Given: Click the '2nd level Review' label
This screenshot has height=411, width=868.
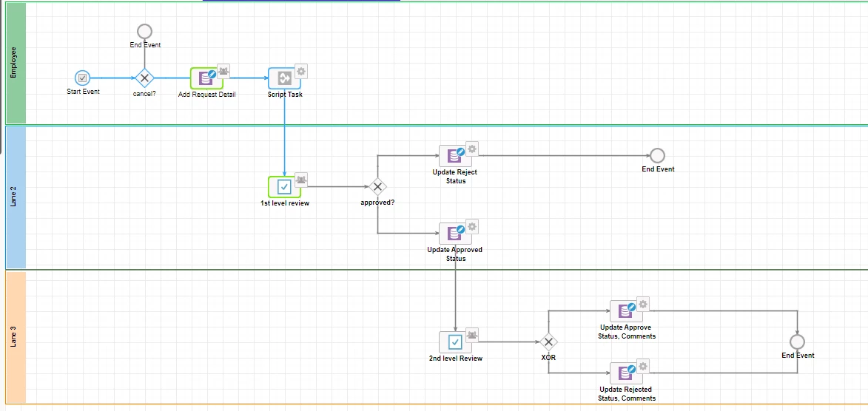Looking at the screenshot, I should tap(456, 359).
